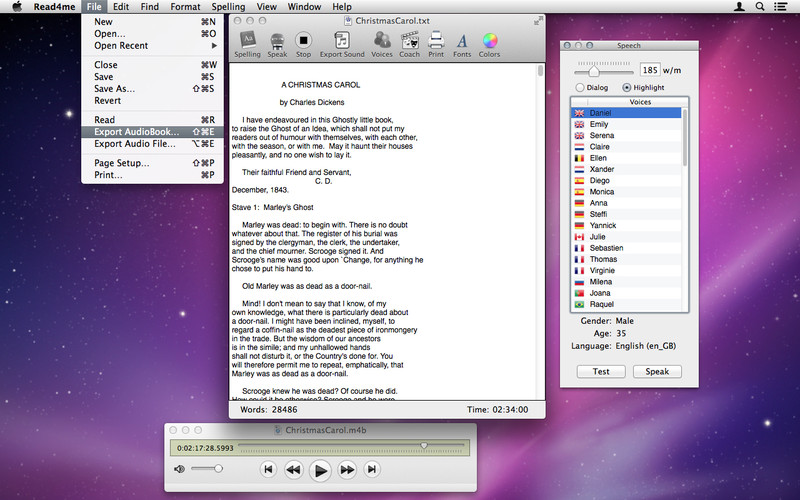Viewport: 800px width, 500px height.
Task: Select Page Setup… menu item
Action: coord(152,163)
